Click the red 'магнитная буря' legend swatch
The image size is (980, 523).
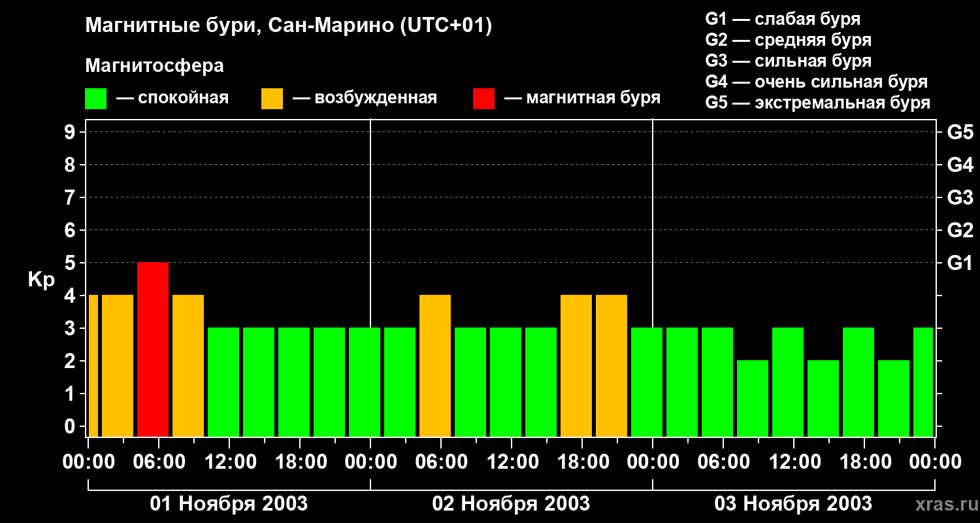(483, 99)
